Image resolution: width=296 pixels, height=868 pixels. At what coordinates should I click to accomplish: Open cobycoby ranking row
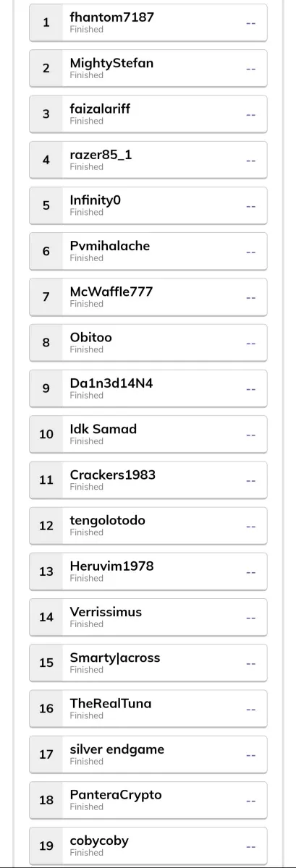pyautogui.click(x=148, y=846)
